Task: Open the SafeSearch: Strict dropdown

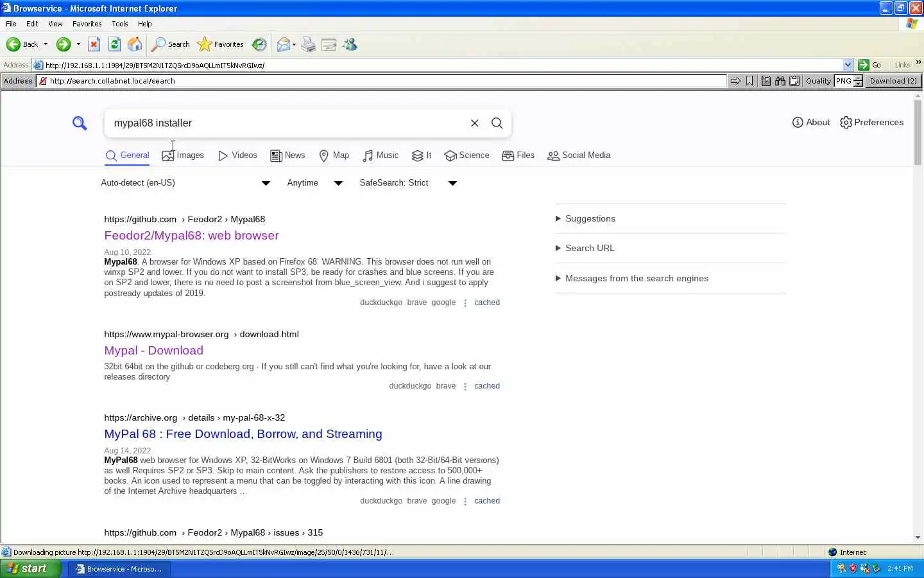Action: (x=408, y=183)
